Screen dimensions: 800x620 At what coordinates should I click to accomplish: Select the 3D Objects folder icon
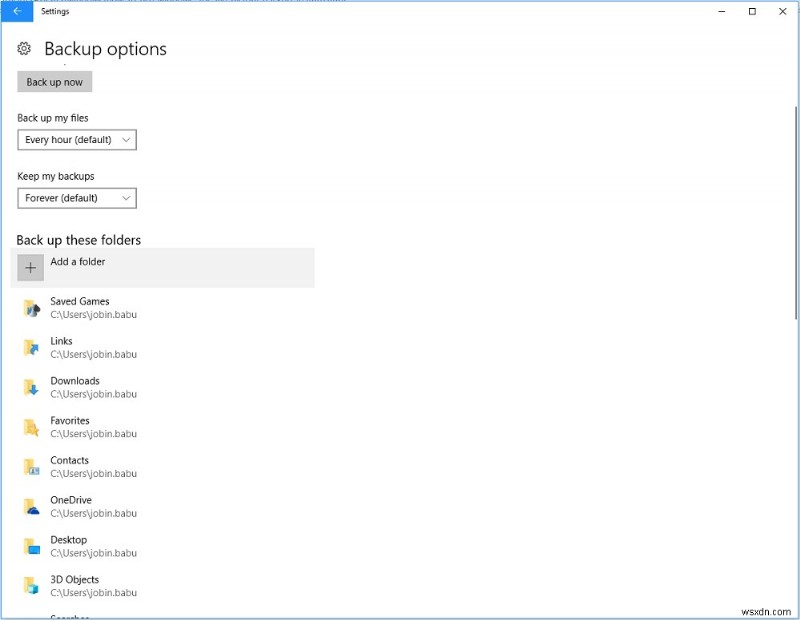[x=30, y=587]
